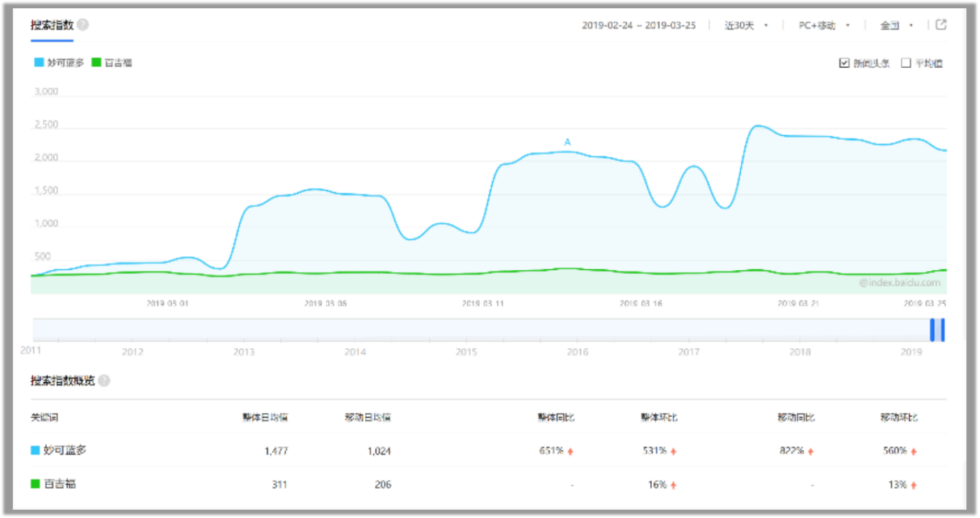Uncheck the 新闻头条 checkbox
Image resolution: width=980 pixels, height=518 pixels.
[844, 63]
